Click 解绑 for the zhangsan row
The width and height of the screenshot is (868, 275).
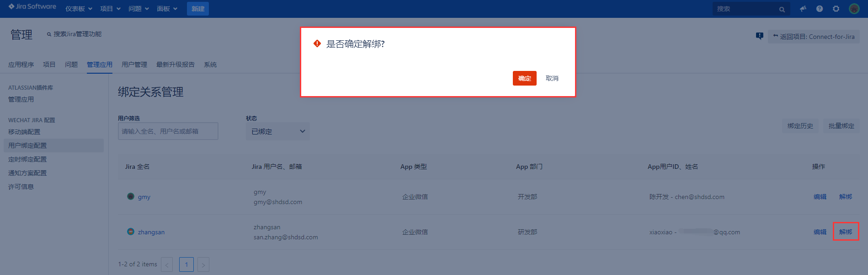(x=845, y=232)
